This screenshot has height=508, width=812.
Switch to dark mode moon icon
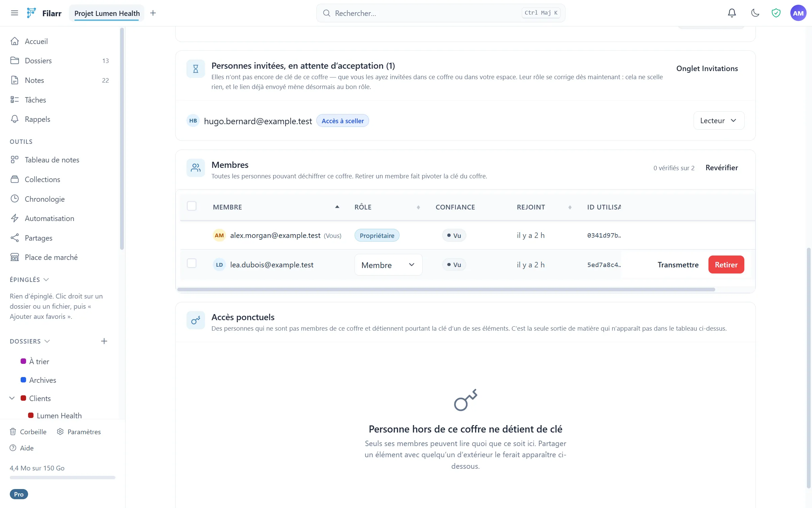coord(755,13)
